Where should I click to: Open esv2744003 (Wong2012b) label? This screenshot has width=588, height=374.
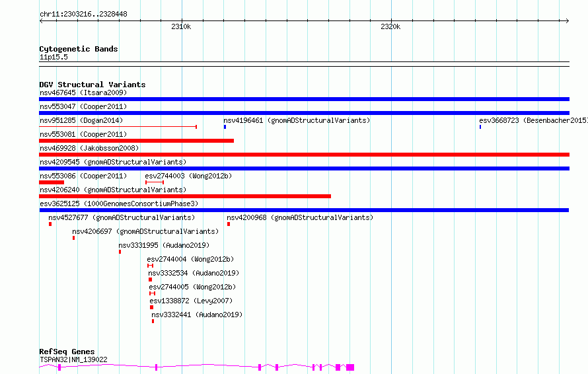(188, 176)
